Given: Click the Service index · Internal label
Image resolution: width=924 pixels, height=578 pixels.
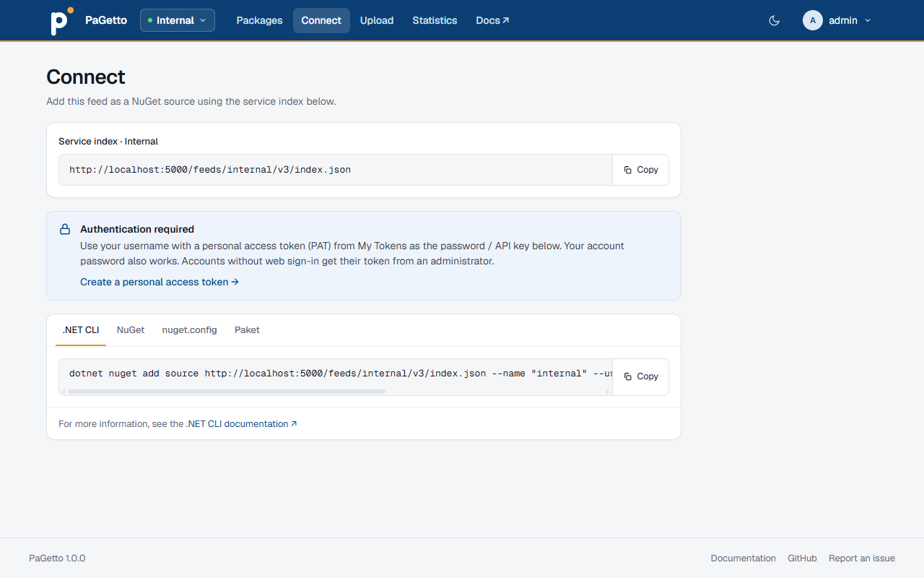Looking at the screenshot, I should [x=108, y=142].
